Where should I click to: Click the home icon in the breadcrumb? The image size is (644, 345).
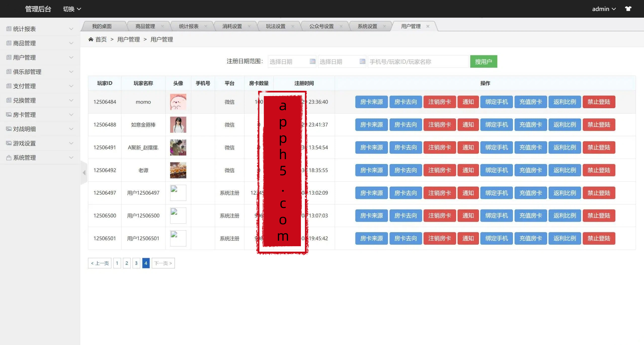pos(91,39)
